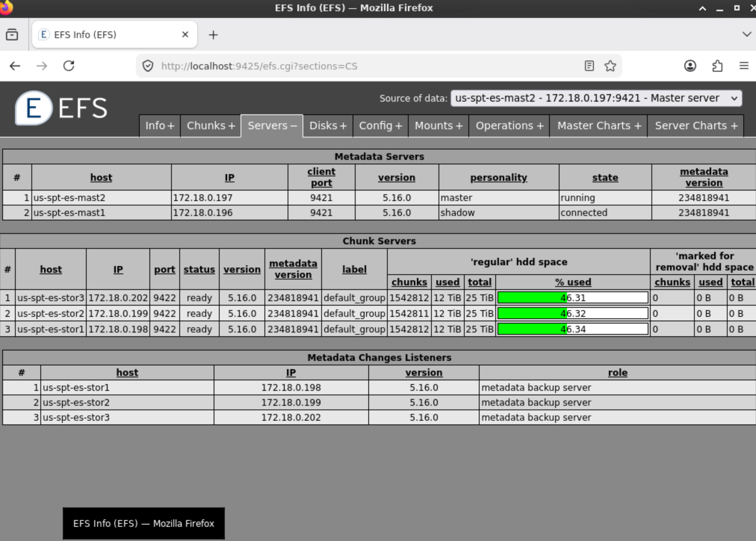Sort Metadata Servers by state column
756x541 pixels.
[605, 177]
